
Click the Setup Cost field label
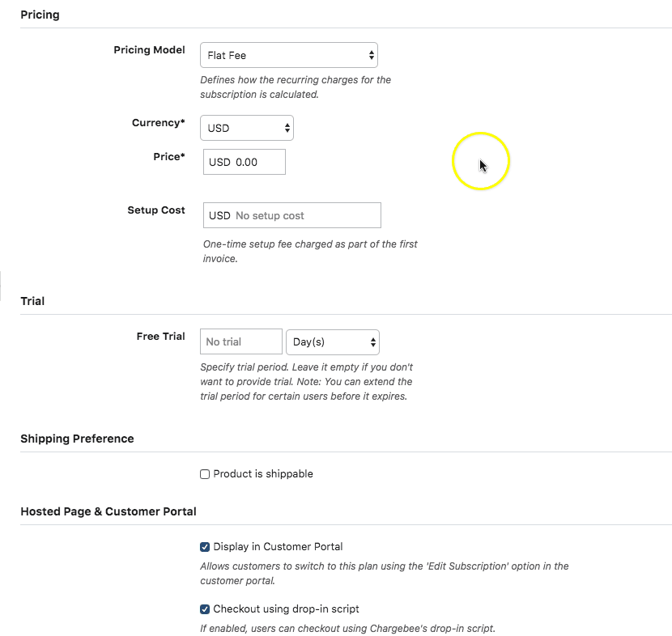tap(156, 210)
